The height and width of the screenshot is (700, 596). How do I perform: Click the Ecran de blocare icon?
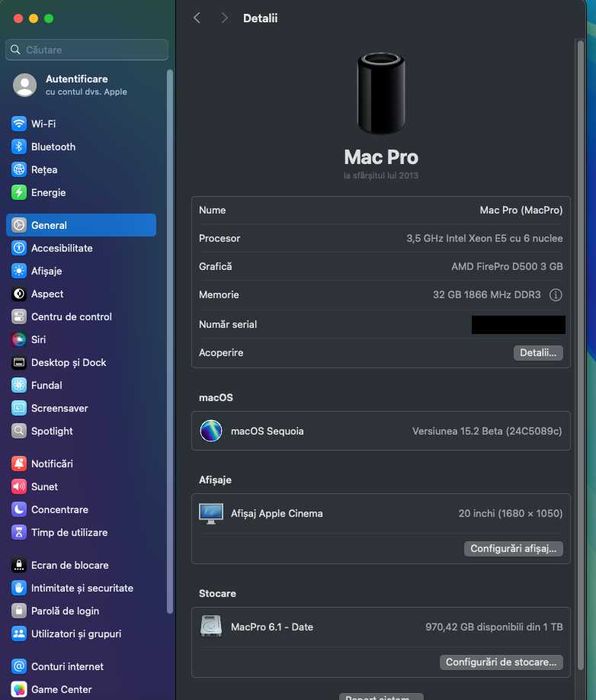(19, 565)
